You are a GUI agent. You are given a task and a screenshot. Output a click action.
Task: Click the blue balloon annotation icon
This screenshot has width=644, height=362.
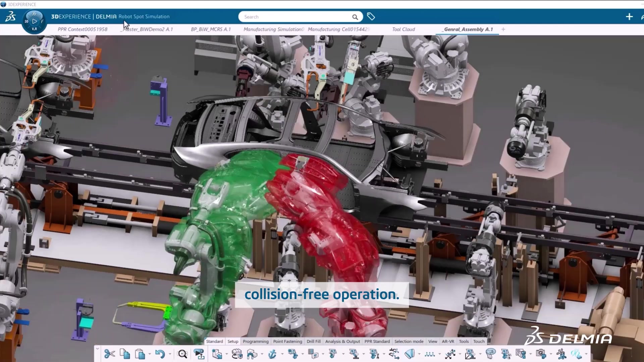[x=491, y=354]
